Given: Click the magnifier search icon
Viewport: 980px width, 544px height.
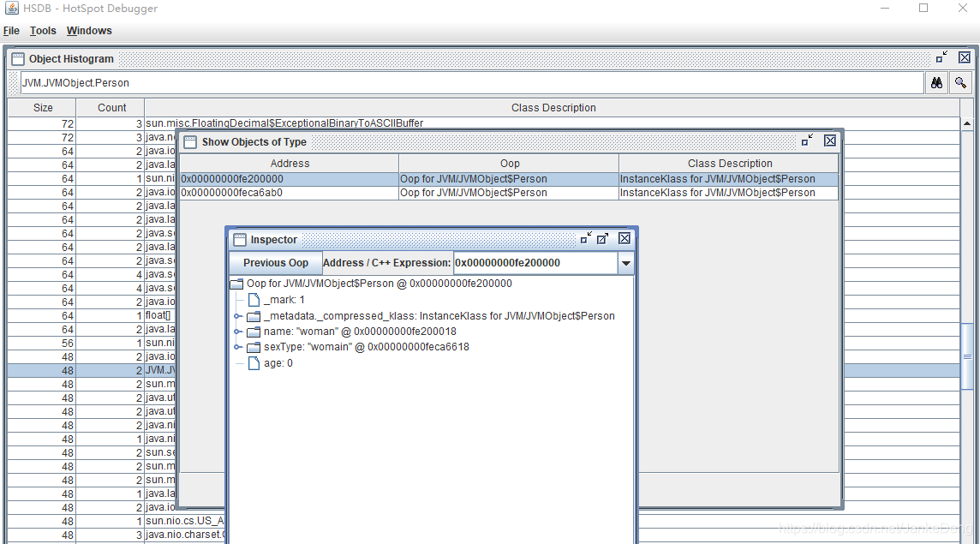Looking at the screenshot, I should (x=960, y=82).
